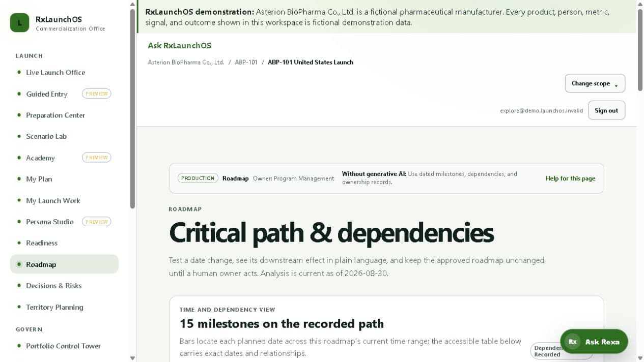Open My Plan page
The width and height of the screenshot is (644, 362).
tap(39, 179)
